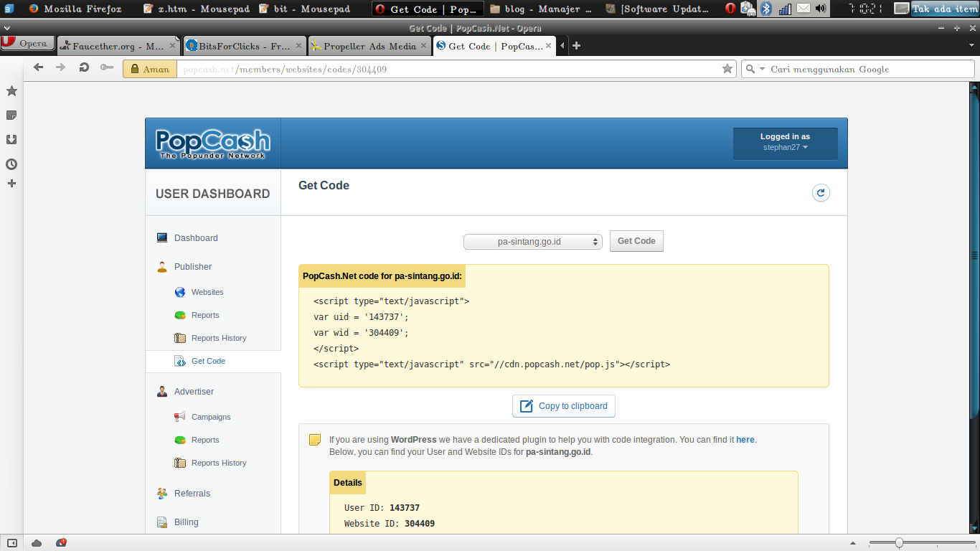The image size is (980, 551).
Task: Click the Get Code page icon
Action: coord(180,362)
